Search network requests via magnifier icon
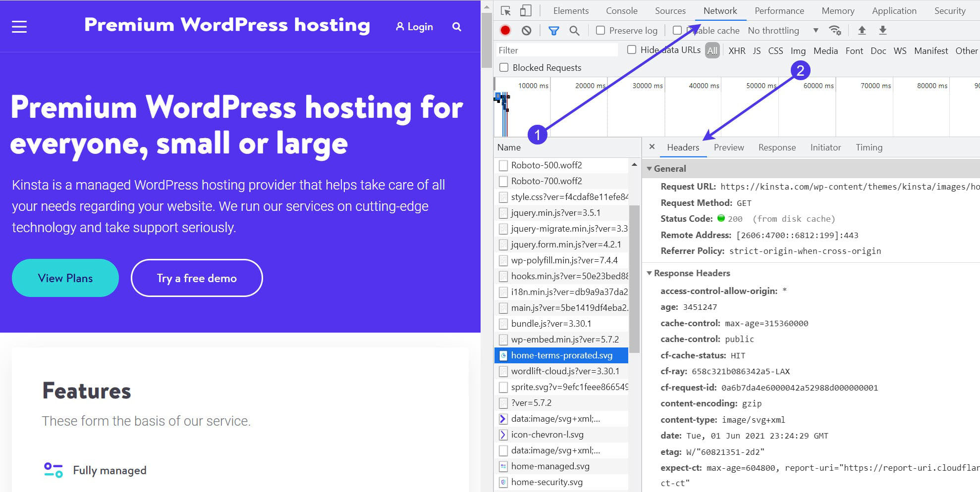This screenshot has width=980, height=492. [x=574, y=30]
